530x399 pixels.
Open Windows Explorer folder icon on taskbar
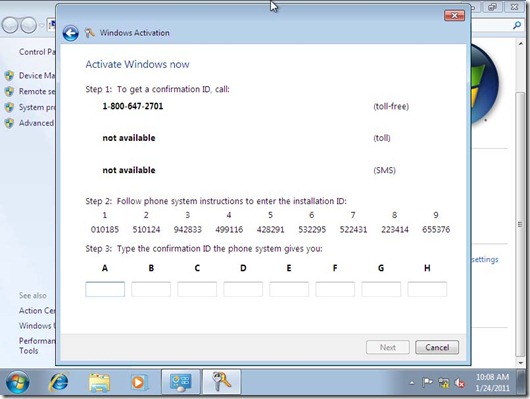99,382
